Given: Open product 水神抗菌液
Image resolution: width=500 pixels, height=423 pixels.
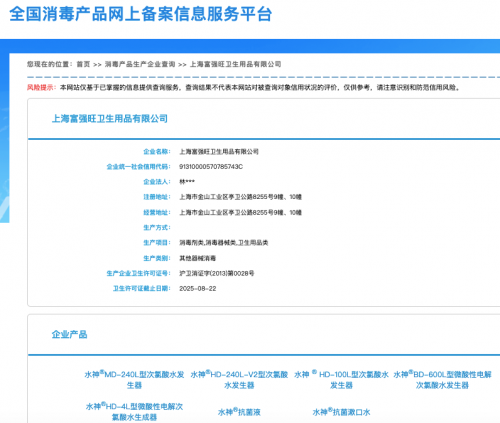Looking at the screenshot, I should pos(239,412).
